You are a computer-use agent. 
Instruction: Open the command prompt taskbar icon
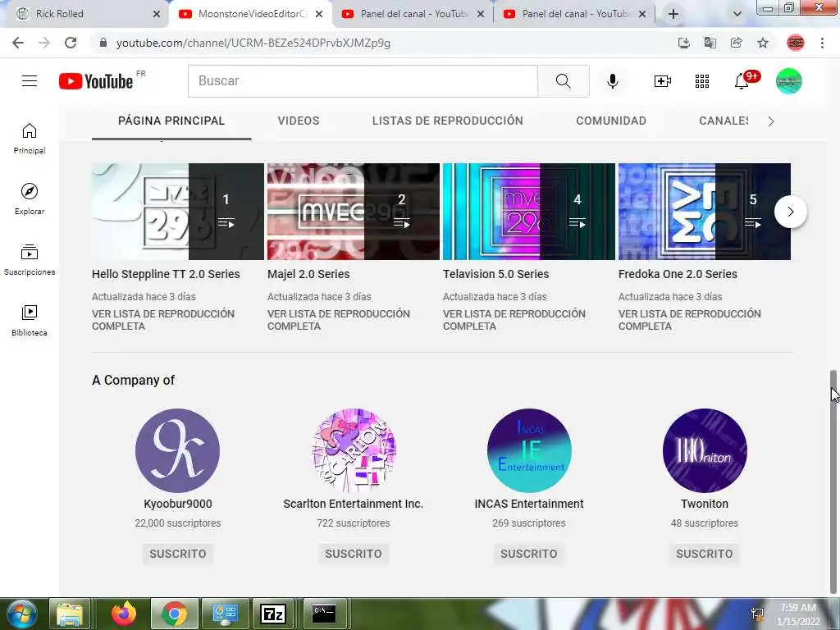tap(323, 614)
